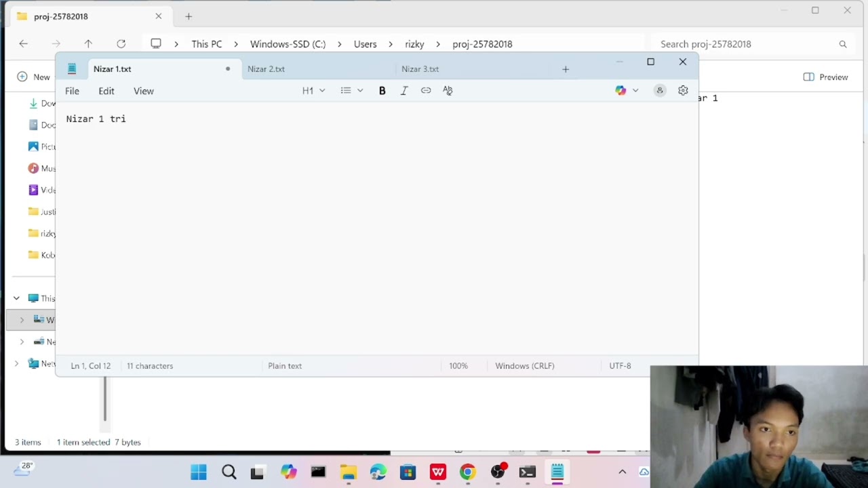Expand the chevron after rizky in breadcrumb
The width and height of the screenshot is (868, 488).
tap(438, 44)
